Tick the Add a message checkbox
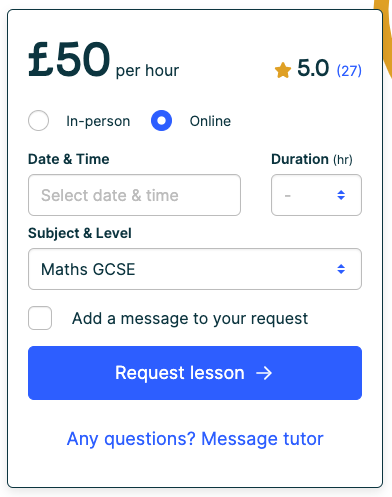This screenshot has height=497, width=392. (x=40, y=318)
